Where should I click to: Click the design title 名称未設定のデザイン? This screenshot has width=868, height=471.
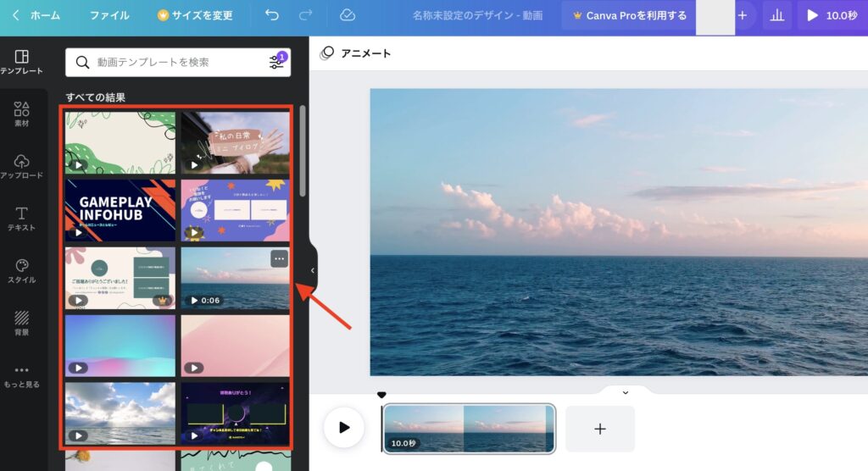pyautogui.click(x=477, y=15)
